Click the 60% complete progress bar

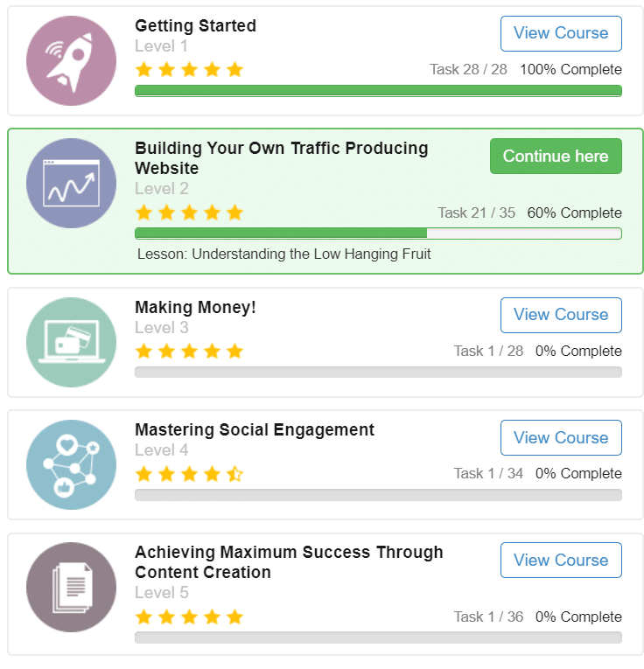[378, 233]
